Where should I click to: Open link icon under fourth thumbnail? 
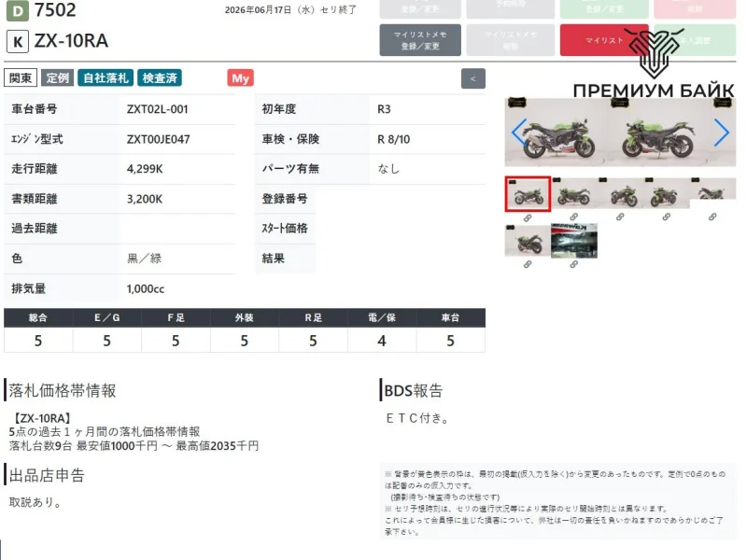(666, 217)
